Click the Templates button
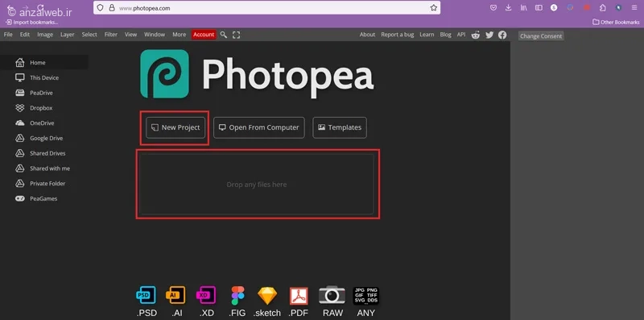Image resolution: width=644 pixels, height=320 pixels. click(340, 127)
